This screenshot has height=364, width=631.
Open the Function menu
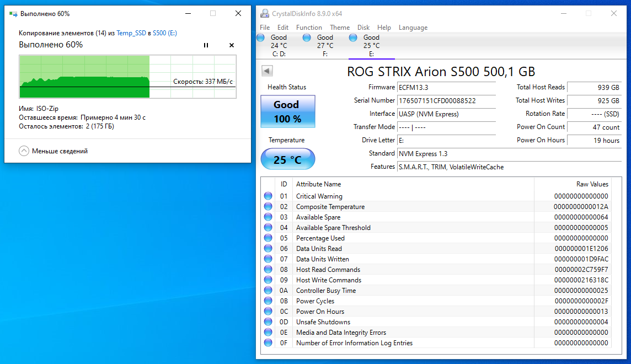[x=309, y=28]
